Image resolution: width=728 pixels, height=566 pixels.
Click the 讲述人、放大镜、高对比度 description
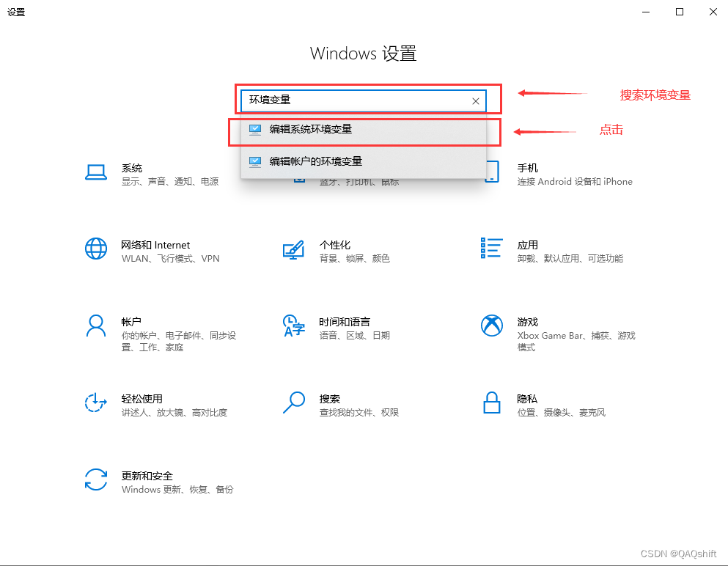click(x=174, y=412)
